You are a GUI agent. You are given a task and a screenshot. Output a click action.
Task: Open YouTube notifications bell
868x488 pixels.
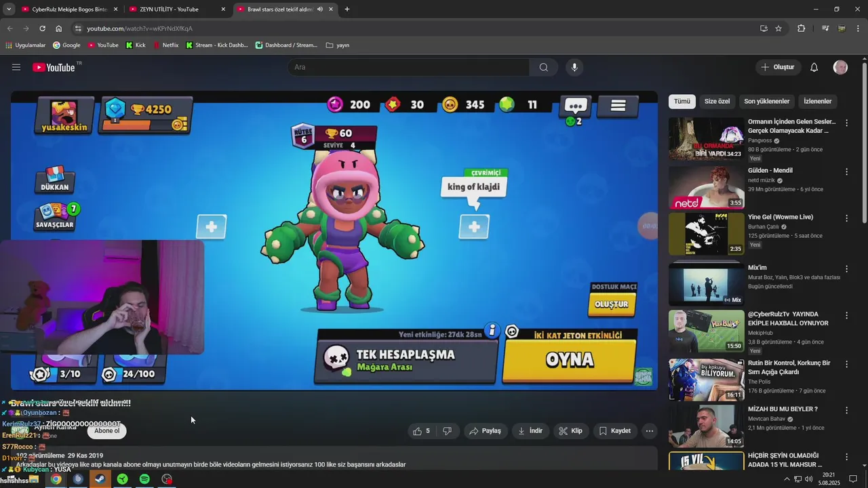click(x=814, y=67)
